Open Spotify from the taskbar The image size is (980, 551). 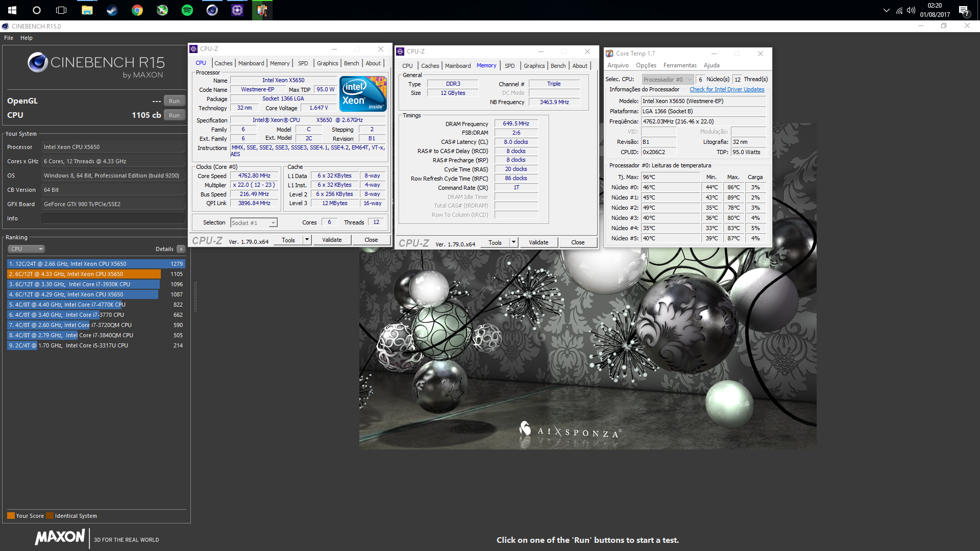coord(187,10)
